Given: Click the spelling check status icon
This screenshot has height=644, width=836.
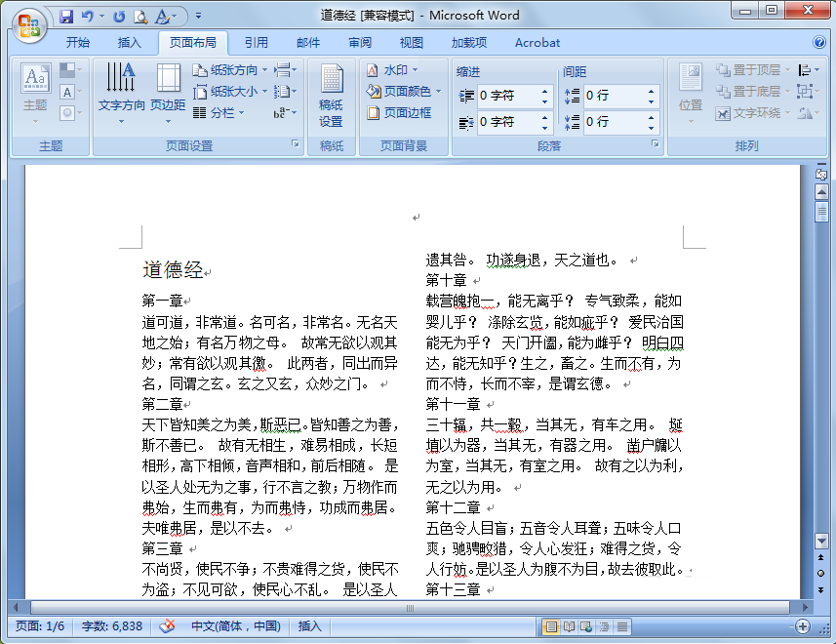Looking at the screenshot, I should [x=167, y=626].
